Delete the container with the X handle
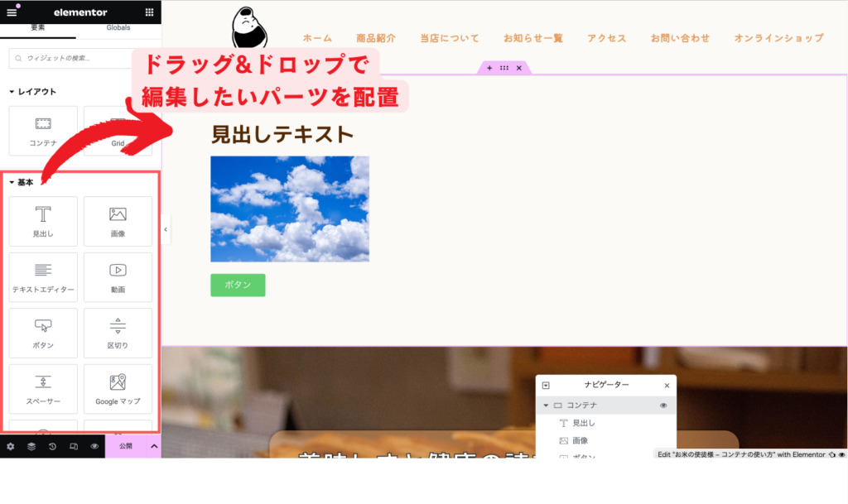Image resolution: width=848 pixels, height=504 pixels. coord(519,68)
